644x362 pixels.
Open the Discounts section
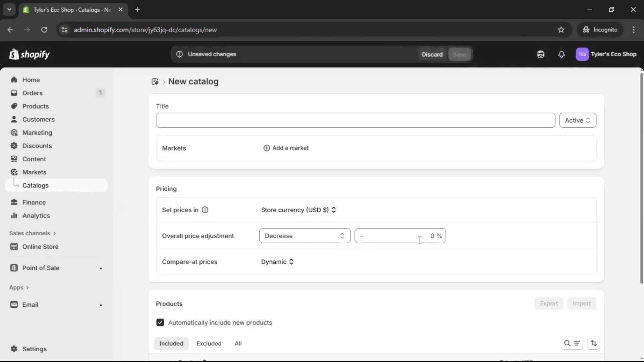[37, 146]
